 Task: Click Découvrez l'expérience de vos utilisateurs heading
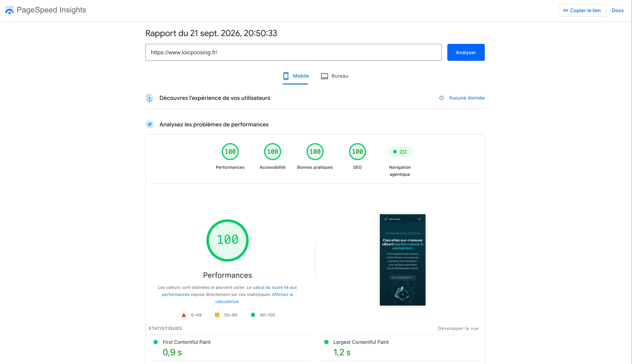point(215,98)
